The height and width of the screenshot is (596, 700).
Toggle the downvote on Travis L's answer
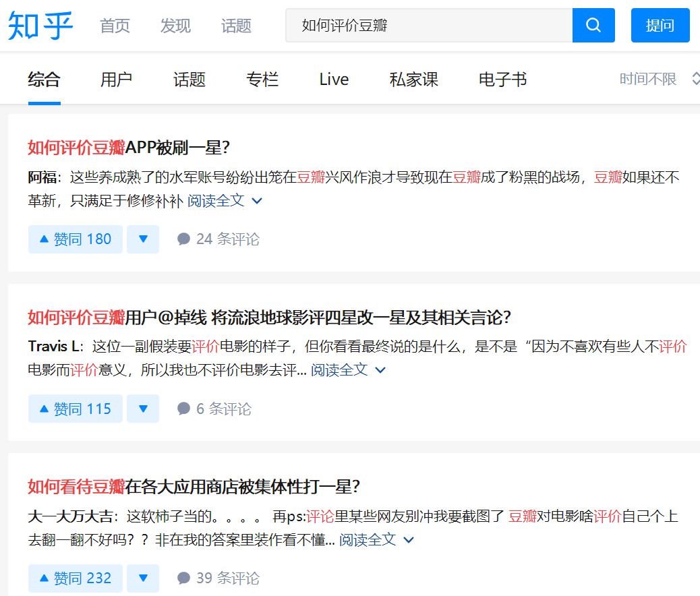[143, 409]
